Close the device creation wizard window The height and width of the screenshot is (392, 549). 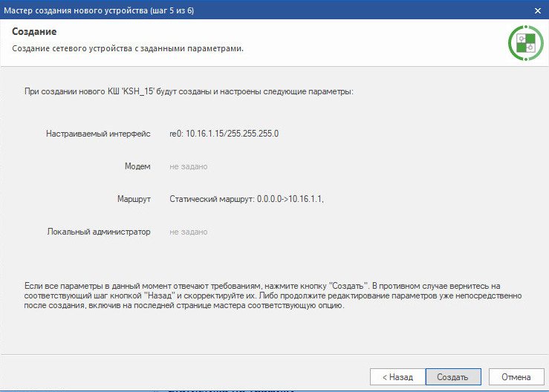tap(537, 10)
